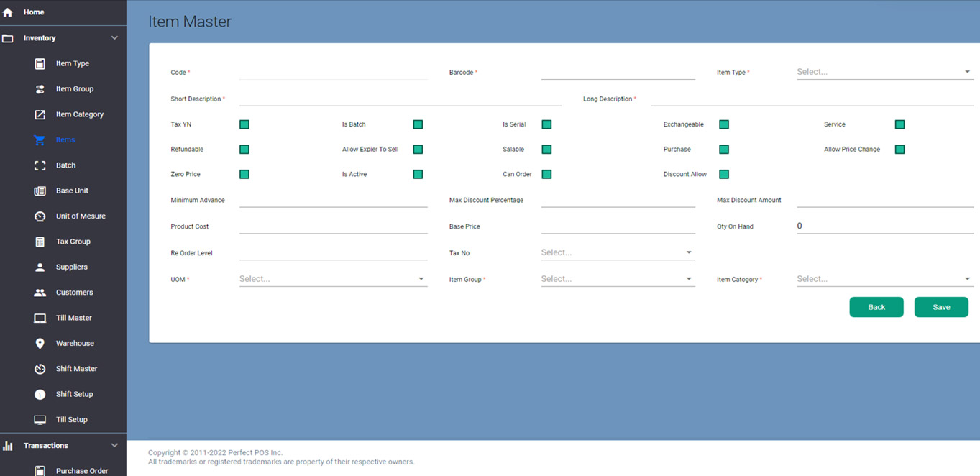Click the Till Master icon
The width and height of the screenshot is (980, 476).
[40, 318]
